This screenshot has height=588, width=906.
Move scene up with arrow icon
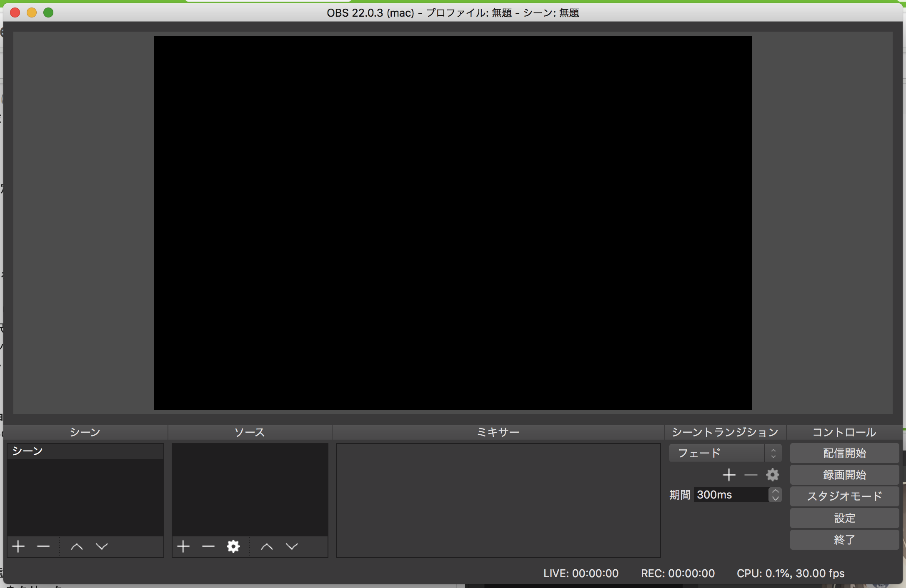click(x=77, y=546)
